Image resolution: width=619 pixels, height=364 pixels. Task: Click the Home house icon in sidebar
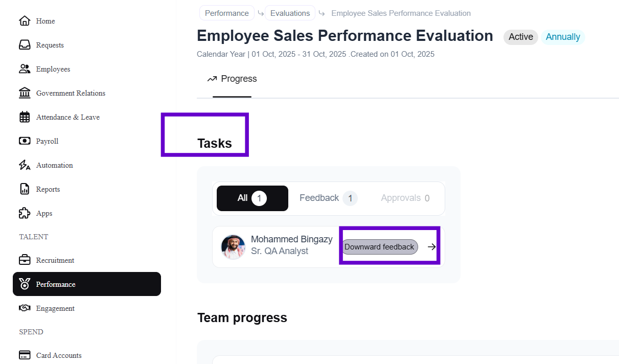(x=25, y=21)
